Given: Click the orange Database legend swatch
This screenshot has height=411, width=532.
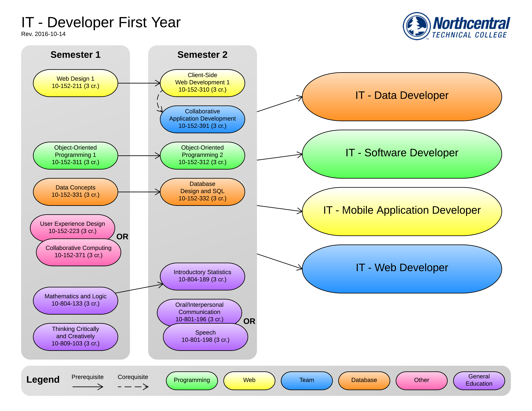Looking at the screenshot, I should click(364, 380).
